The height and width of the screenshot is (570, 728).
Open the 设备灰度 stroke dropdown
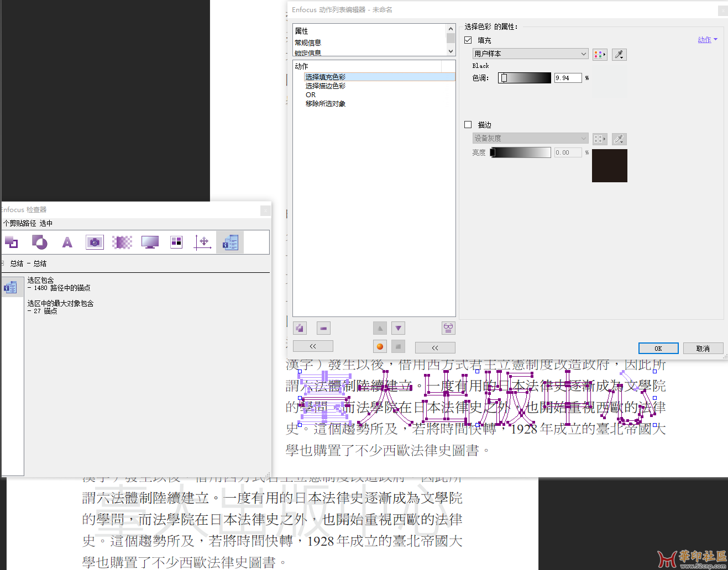click(x=531, y=138)
